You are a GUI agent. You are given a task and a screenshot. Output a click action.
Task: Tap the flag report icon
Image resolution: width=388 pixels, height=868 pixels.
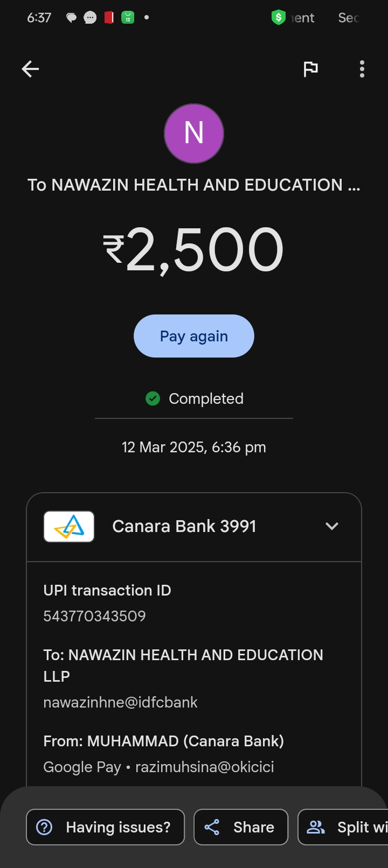click(x=310, y=69)
